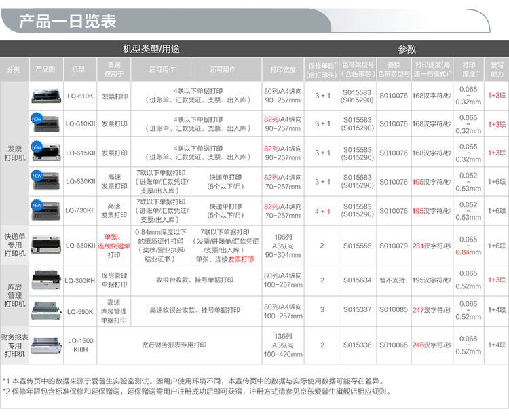Click the LQ-630KII printer product image
Image resolution: width=509 pixels, height=420 pixels.
[45, 180]
